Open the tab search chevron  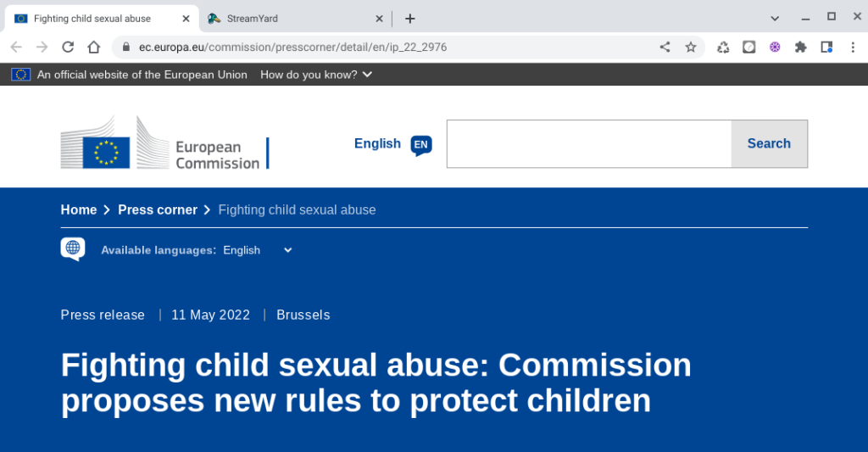pyautogui.click(x=775, y=18)
